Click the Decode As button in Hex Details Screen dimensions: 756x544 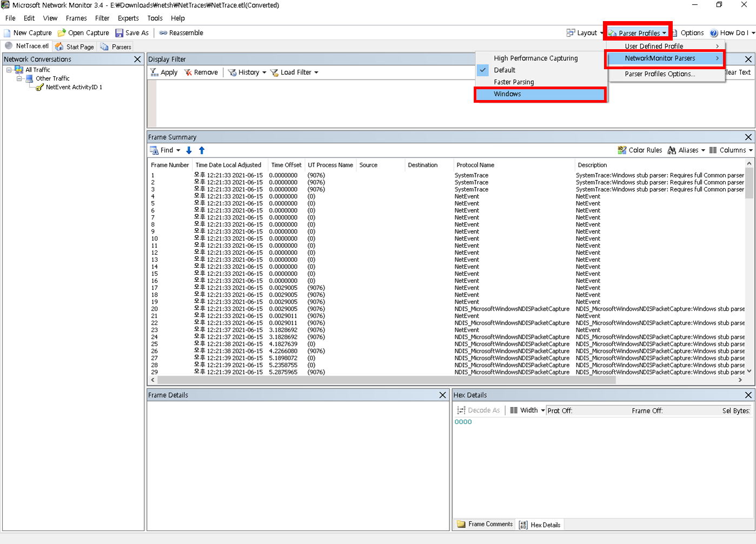(x=479, y=410)
